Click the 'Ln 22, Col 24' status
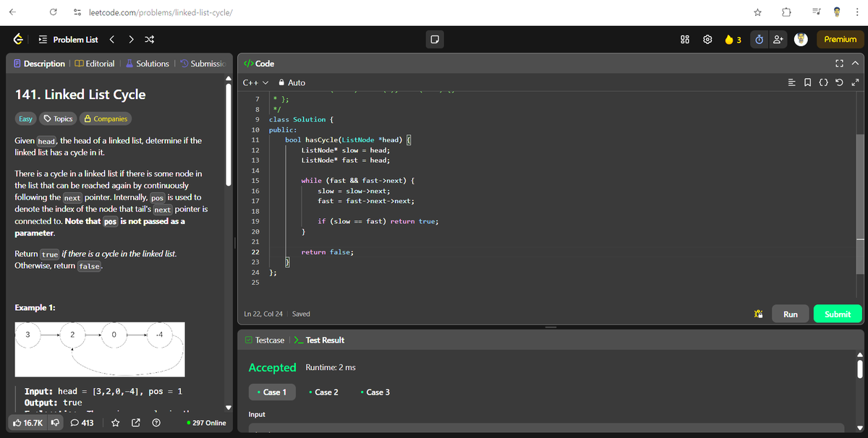 pos(263,314)
